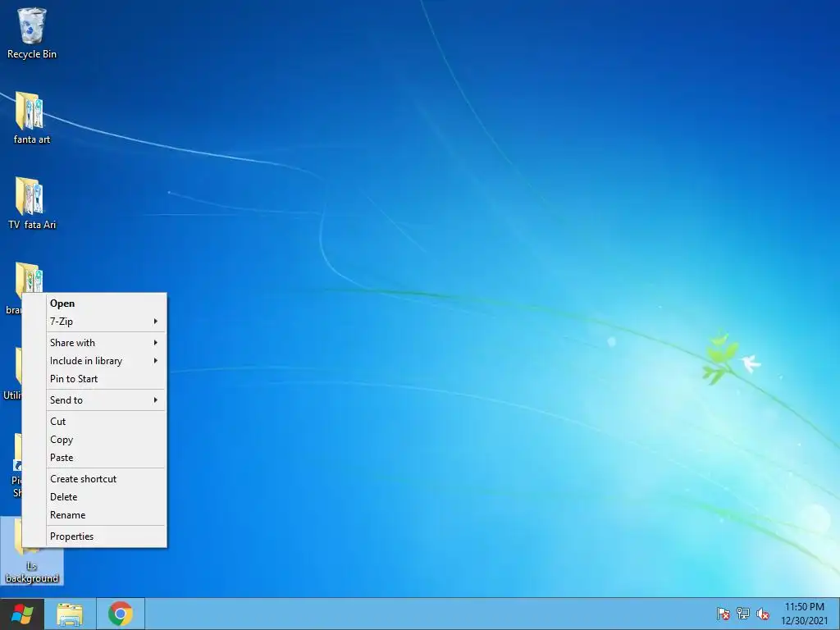Open the clock showing 11:50 PM
840x630 pixels.
point(804,614)
